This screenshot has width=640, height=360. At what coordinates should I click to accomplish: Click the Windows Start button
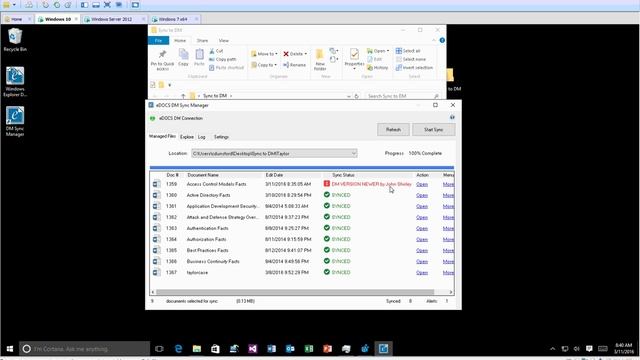point(10,349)
